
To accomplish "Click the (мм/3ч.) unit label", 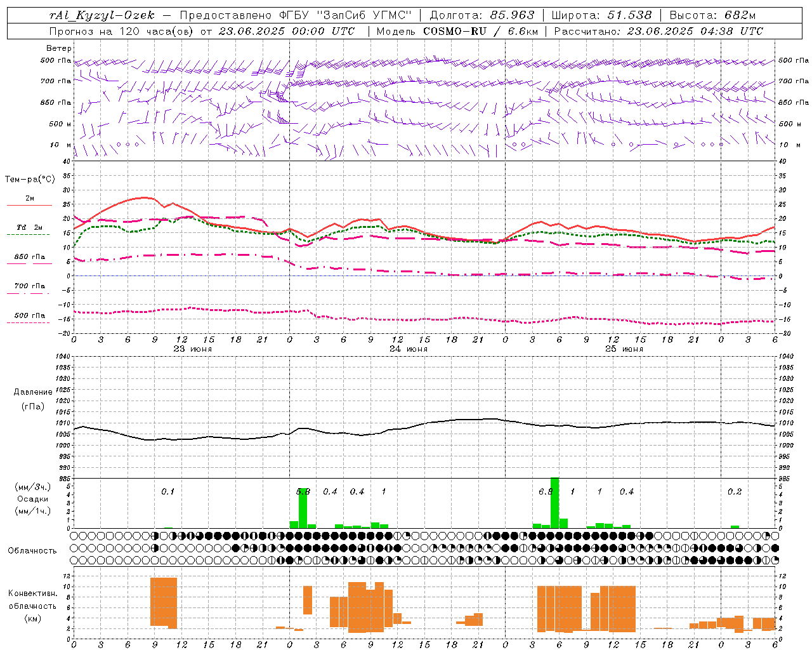I will (x=33, y=487).
